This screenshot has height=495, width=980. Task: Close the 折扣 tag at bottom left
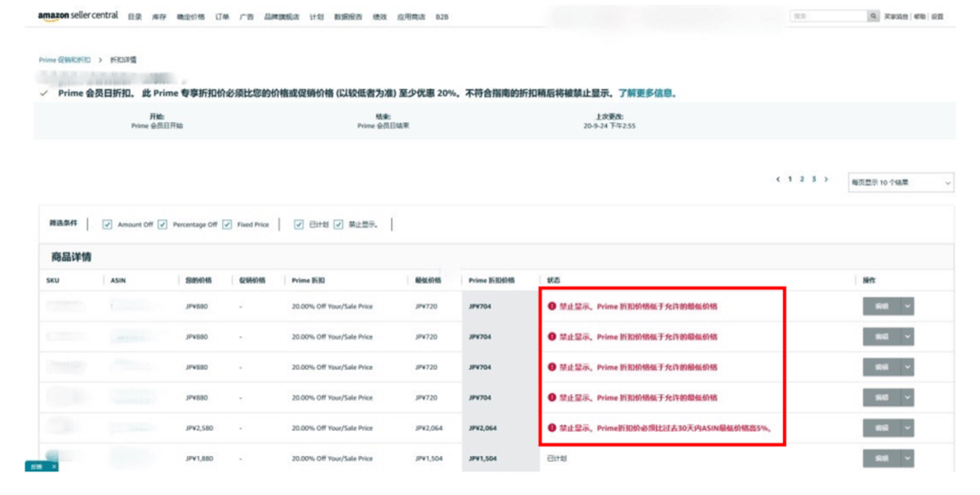(54, 467)
